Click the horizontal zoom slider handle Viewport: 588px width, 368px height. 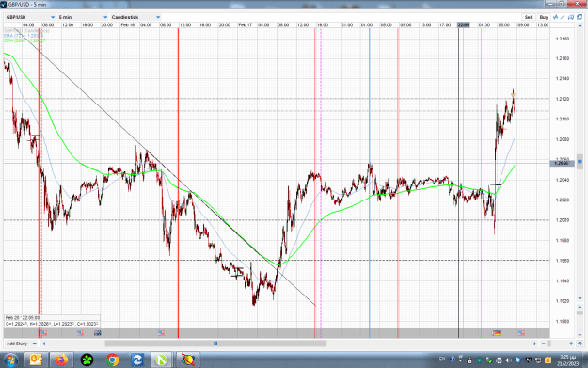pyautogui.click(x=549, y=344)
